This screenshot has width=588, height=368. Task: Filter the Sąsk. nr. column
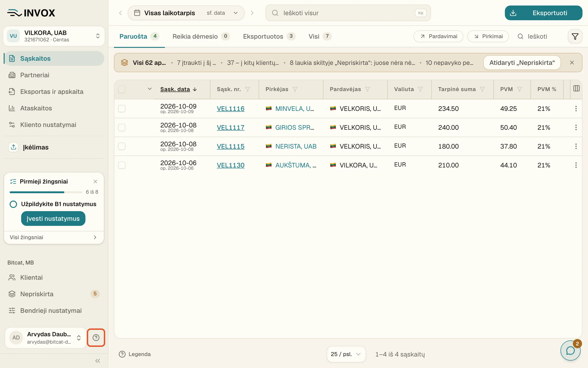pyautogui.click(x=248, y=89)
